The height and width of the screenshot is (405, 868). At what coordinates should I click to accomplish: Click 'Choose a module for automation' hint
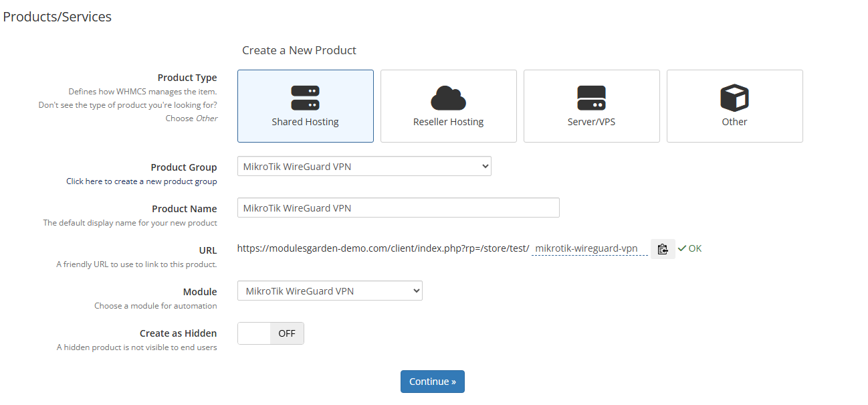pos(156,306)
